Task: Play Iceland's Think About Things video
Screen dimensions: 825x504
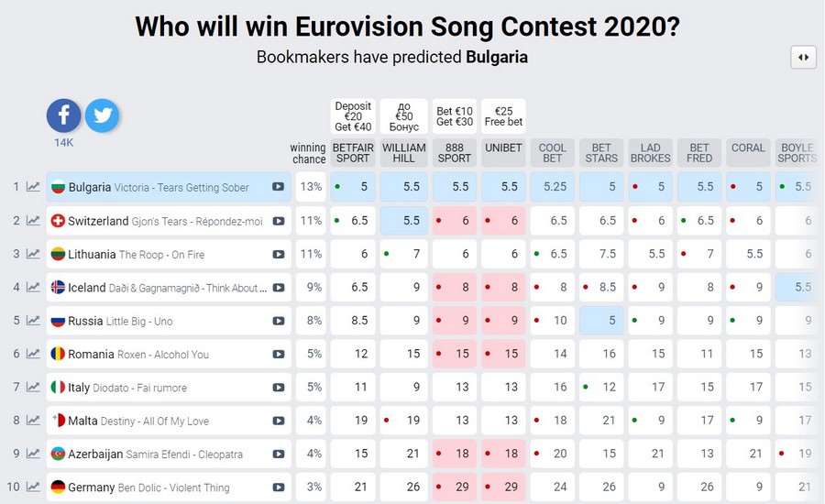Action: 278,288
